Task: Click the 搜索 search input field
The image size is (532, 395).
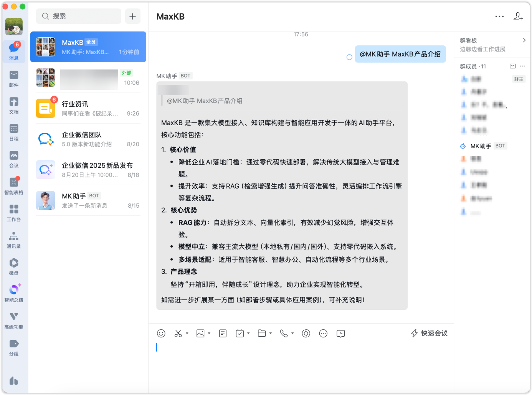Action: tap(78, 16)
